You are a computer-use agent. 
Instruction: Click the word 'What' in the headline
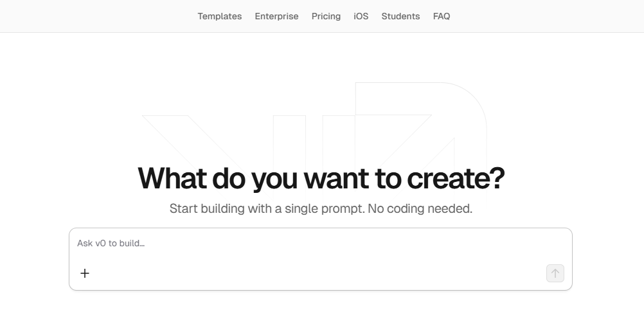tap(172, 178)
